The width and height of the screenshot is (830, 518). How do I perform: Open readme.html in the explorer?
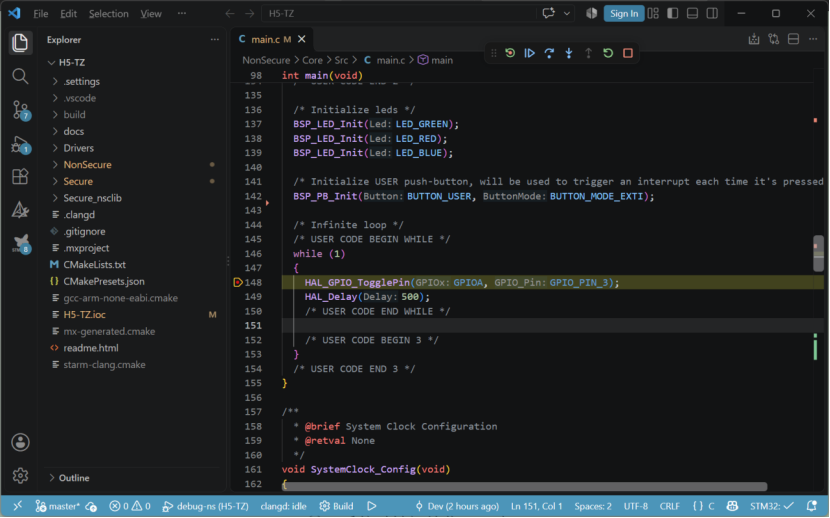tap(132, 348)
